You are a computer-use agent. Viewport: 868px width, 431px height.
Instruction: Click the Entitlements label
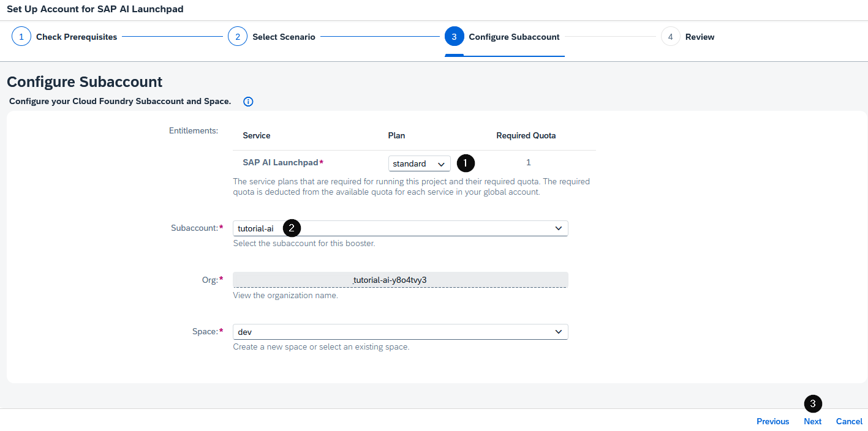[x=194, y=130]
